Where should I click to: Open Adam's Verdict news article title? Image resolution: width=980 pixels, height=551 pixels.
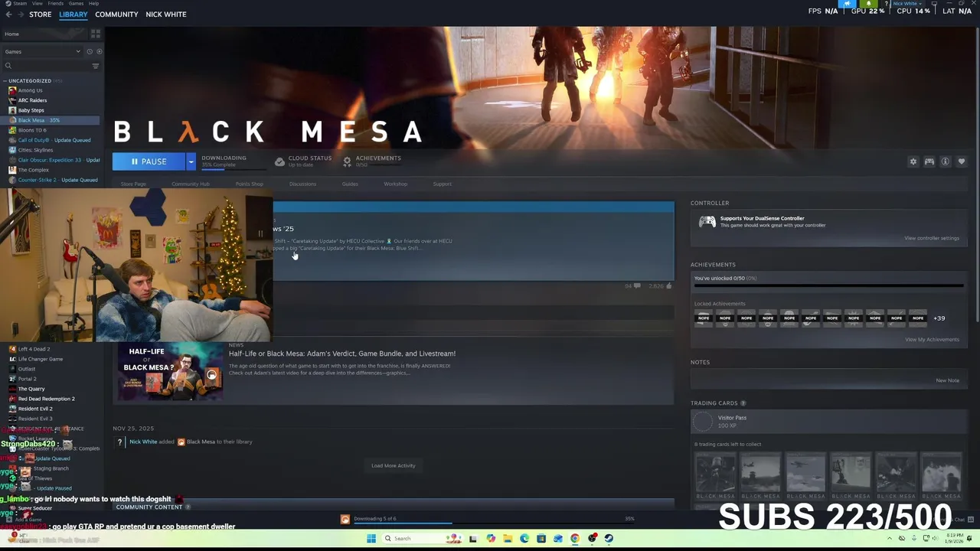341,354
